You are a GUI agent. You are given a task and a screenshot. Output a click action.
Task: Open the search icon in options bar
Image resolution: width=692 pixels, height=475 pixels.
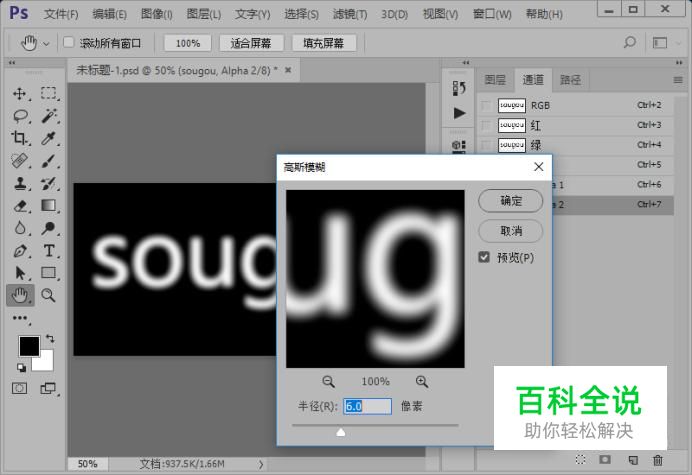(x=630, y=42)
